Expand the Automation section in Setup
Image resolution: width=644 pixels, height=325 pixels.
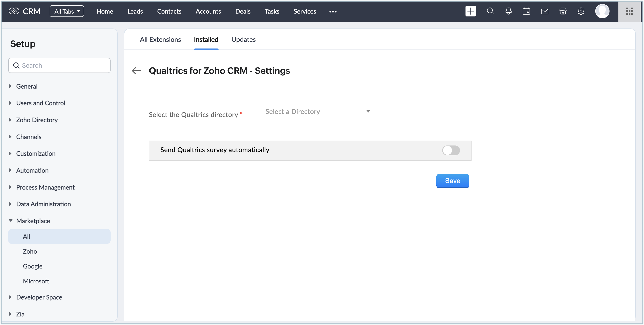click(x=32, y=170)
